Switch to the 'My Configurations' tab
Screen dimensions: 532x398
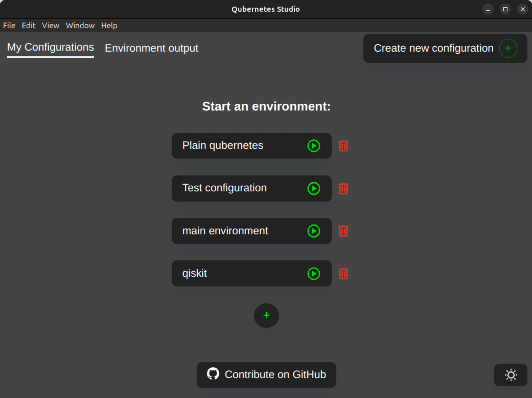click(x=50, y=48)
